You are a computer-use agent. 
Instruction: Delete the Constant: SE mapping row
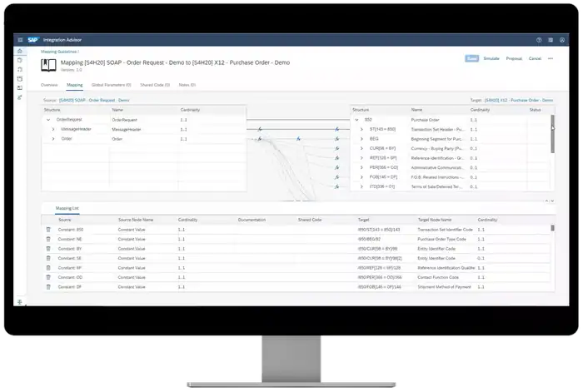[47, 257]
